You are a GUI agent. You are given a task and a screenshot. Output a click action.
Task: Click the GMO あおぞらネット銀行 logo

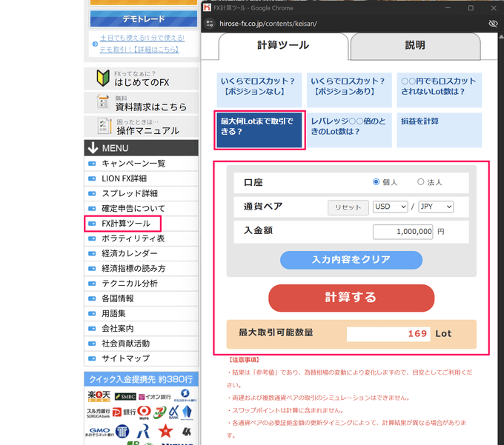(x=99, y=432)
